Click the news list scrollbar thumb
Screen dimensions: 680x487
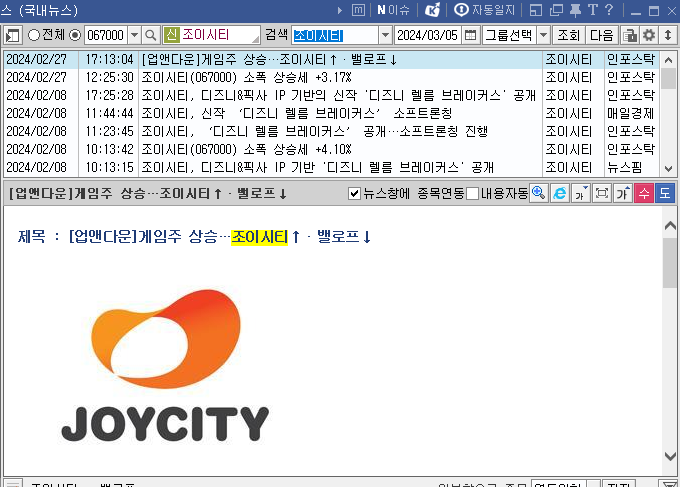670,78
